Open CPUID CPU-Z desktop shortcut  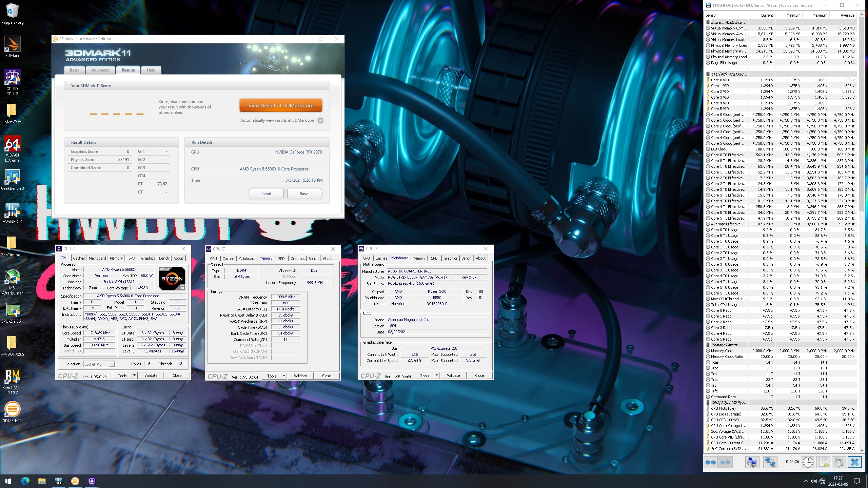tap(12, 82)
